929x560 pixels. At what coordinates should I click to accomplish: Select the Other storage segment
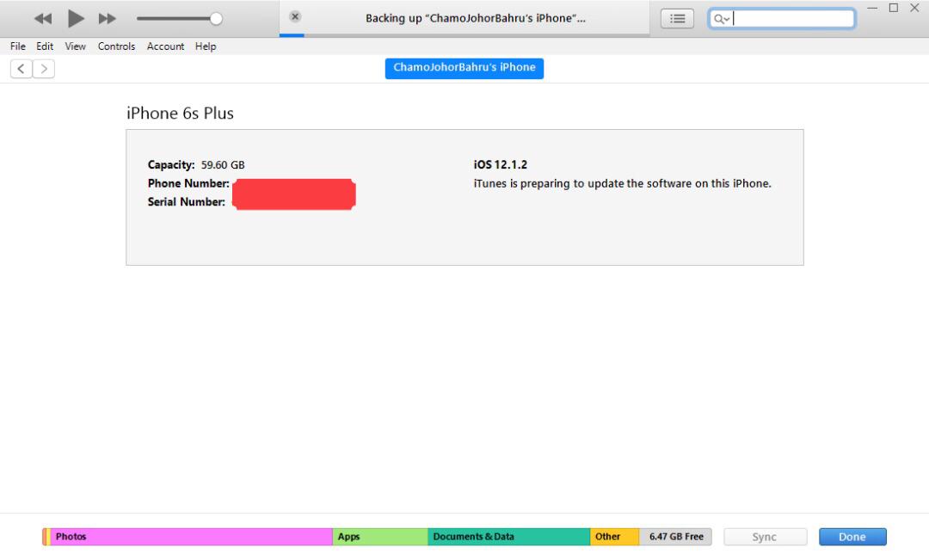coord(614,537)
